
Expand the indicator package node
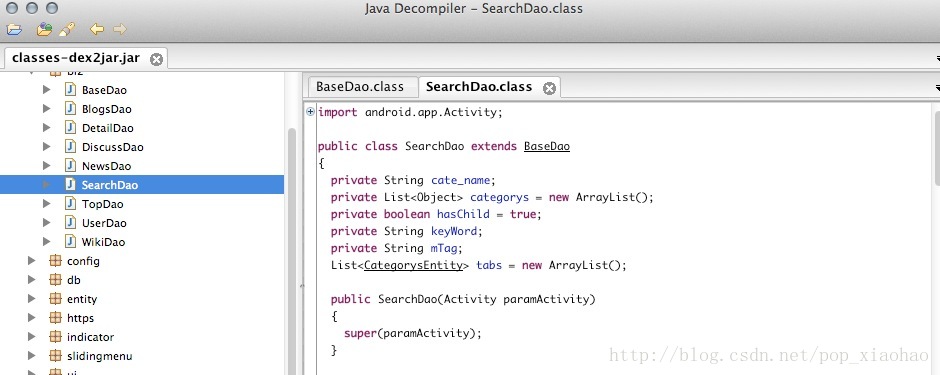coord(31,337)
